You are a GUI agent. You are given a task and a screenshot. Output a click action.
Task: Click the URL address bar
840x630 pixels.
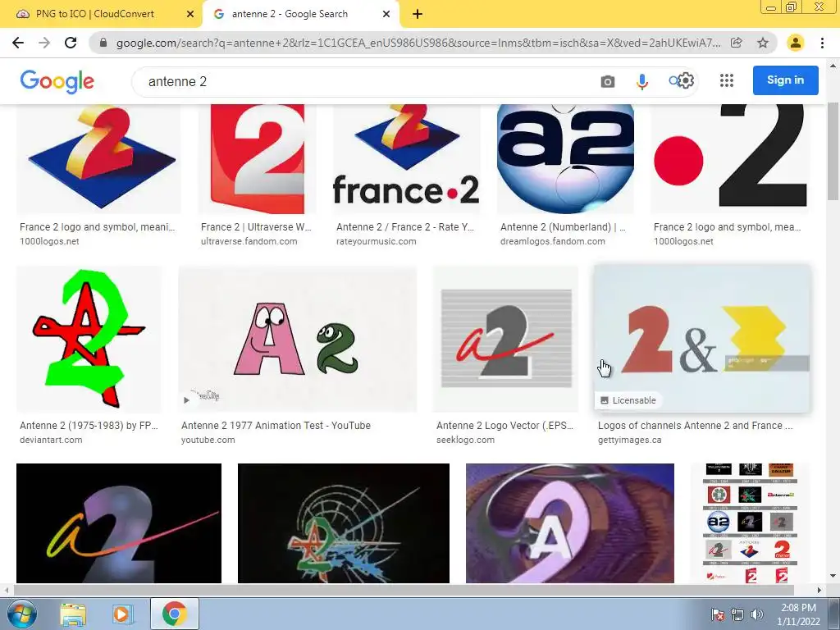tap(418, 43)
